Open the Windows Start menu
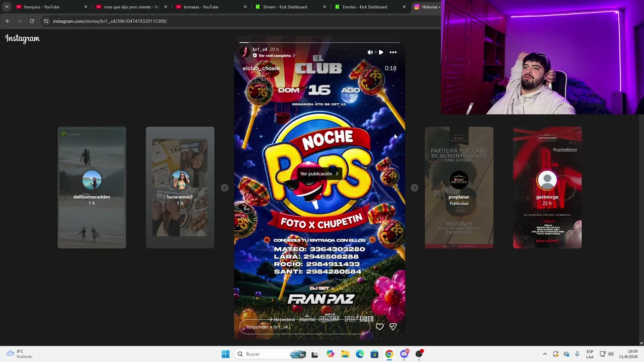 pos(225,354)
